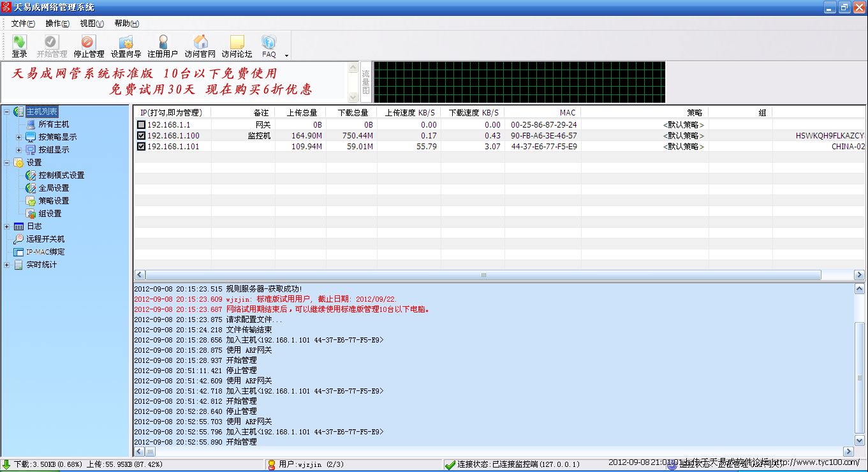Sort by 上传总量 column header

click(x=301, y=113)
